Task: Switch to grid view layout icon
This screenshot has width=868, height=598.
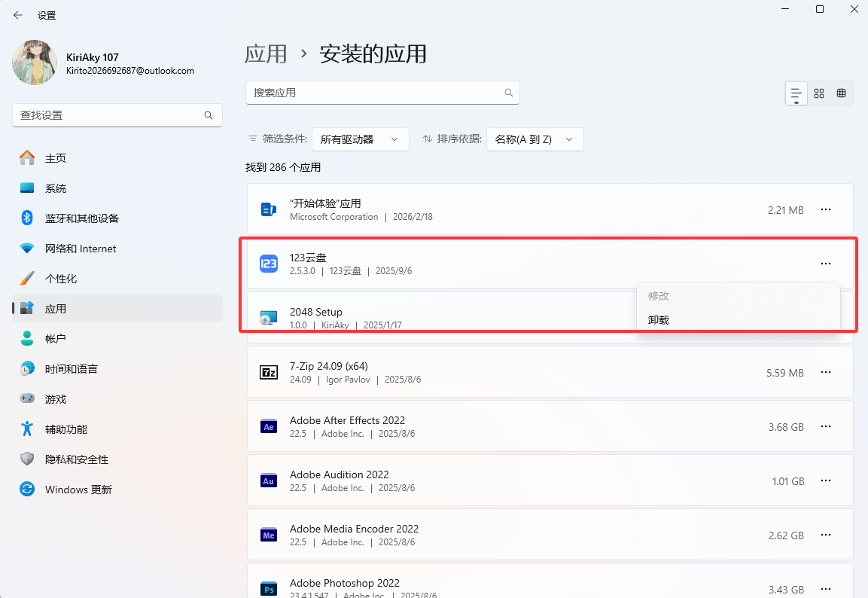Action: click(819, 93)
